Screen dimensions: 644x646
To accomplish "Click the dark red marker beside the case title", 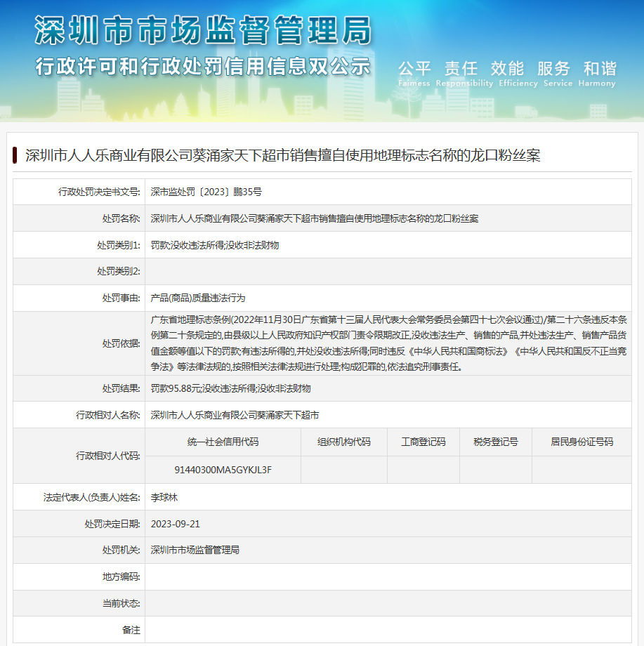I will [x=15, y=155].
